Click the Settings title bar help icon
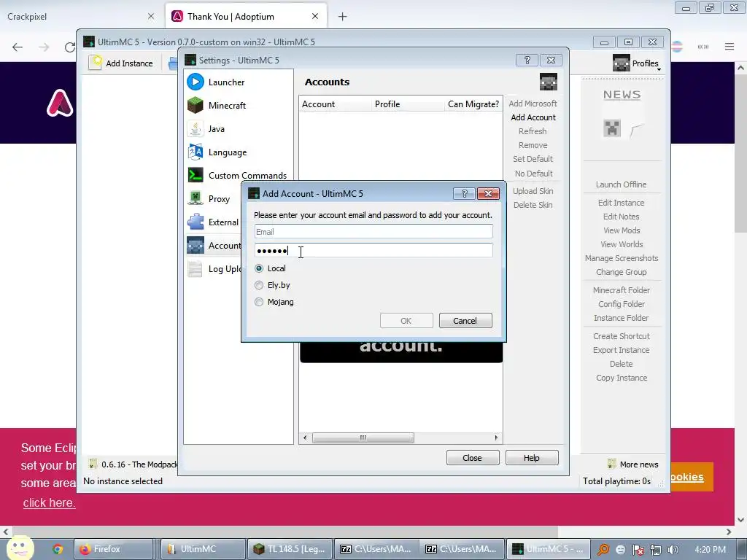The height and width of the screenshot is (560, 747). (527, 60)
